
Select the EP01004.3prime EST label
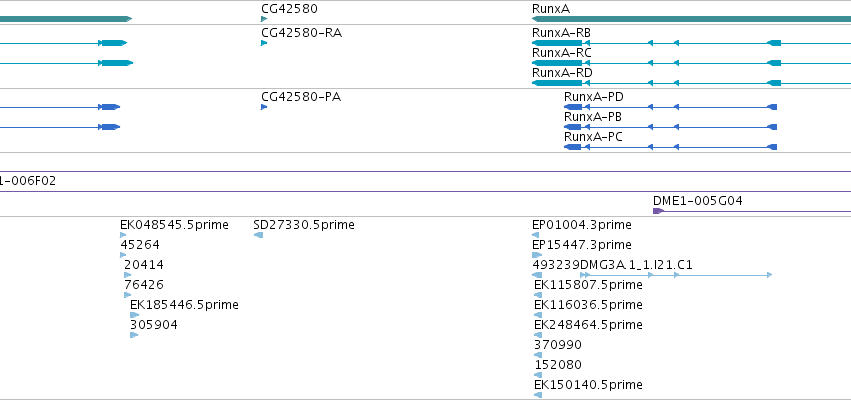pyautogui.click(x=582, y=225)
